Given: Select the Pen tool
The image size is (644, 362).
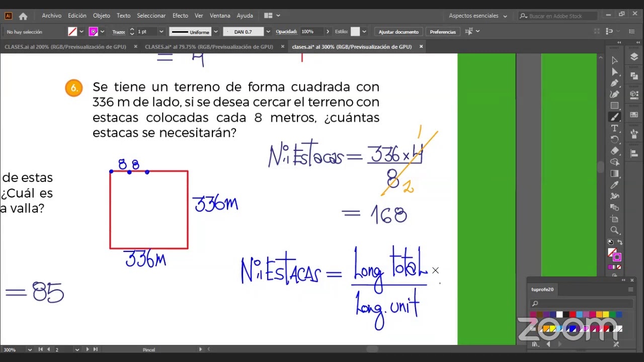Looking at the screenshot, I should tap(614, 83).
